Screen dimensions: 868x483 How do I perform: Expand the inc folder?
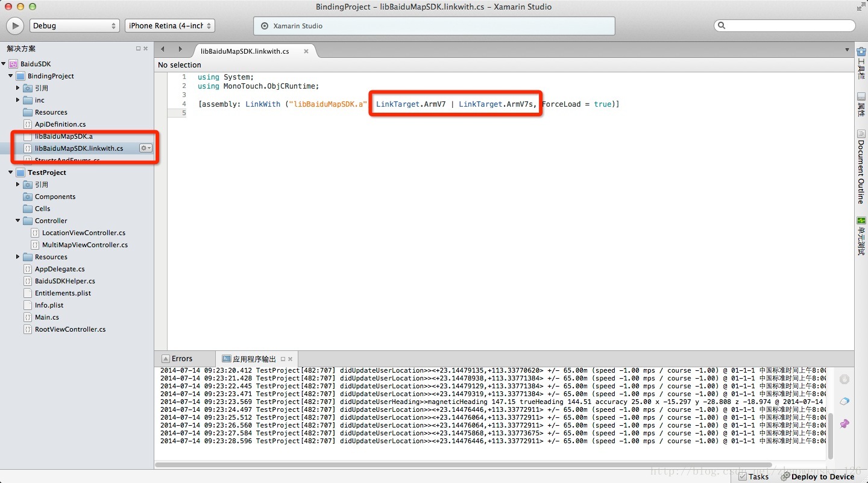click(x=18, y=100)
